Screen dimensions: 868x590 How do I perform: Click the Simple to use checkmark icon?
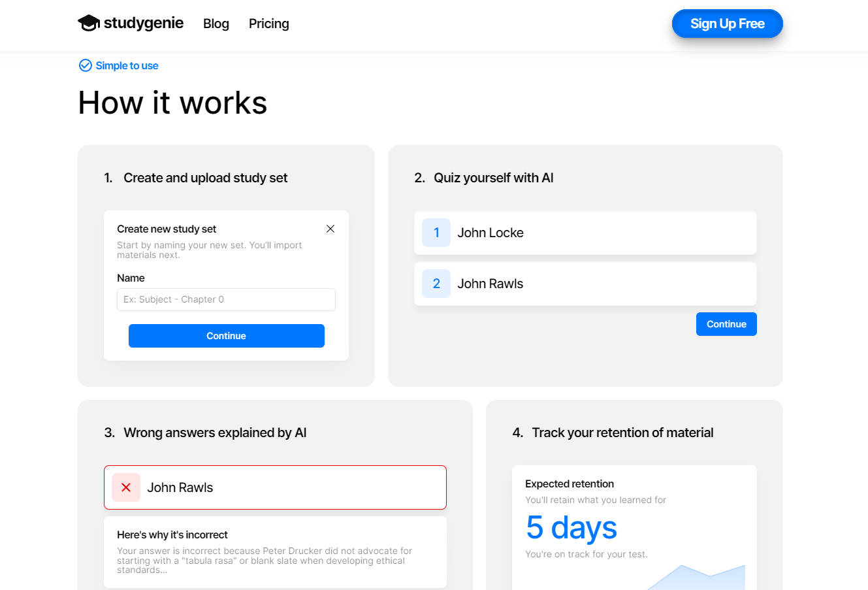coord(85,65)
